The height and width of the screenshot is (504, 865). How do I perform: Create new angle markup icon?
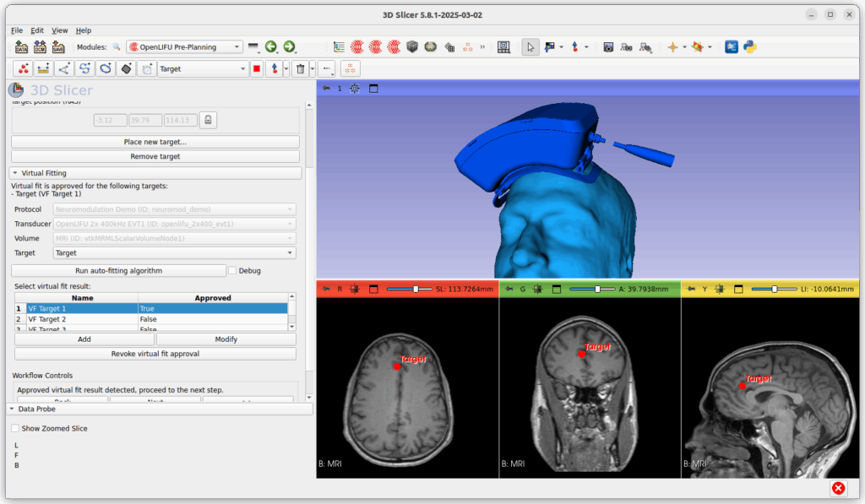(64, 69)
